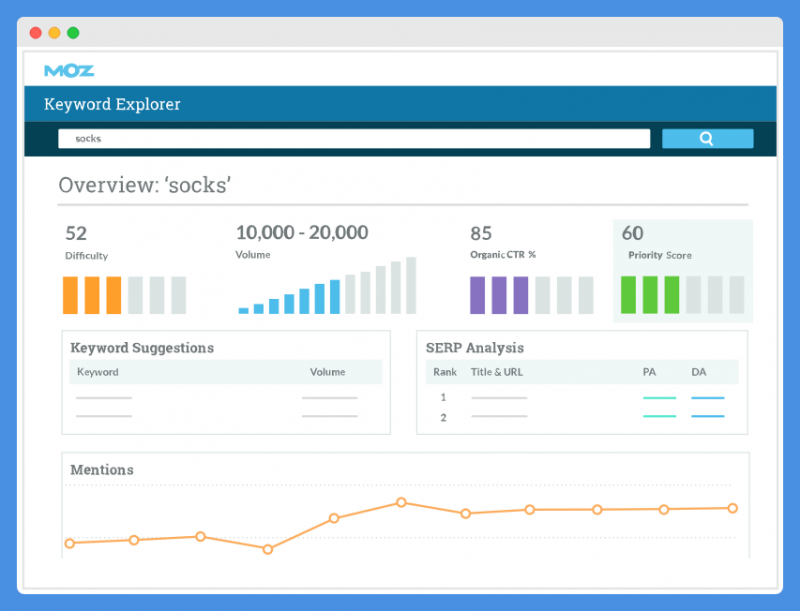Click the orange Difficulty bar gauge
Image resolution: width=800 pixels, height=611 pixels.
[x=124, y=295]
